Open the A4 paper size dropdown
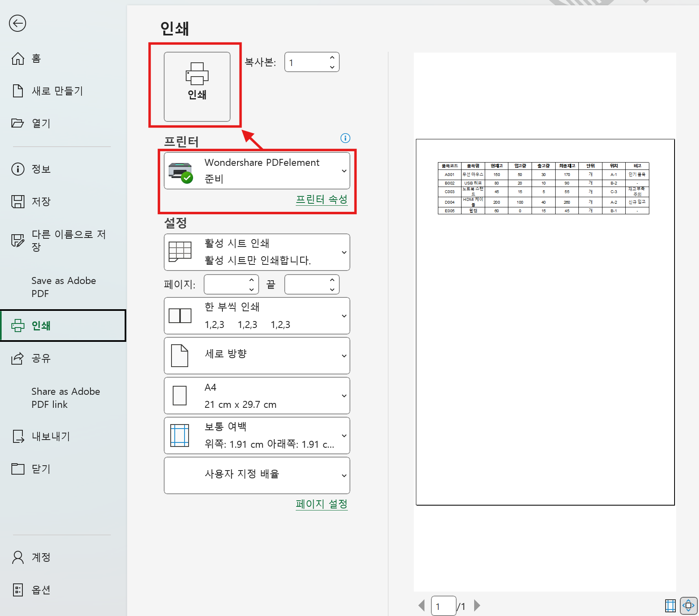Screen dimensions: 699x616 pyautogui.click(x=257, y=396)
